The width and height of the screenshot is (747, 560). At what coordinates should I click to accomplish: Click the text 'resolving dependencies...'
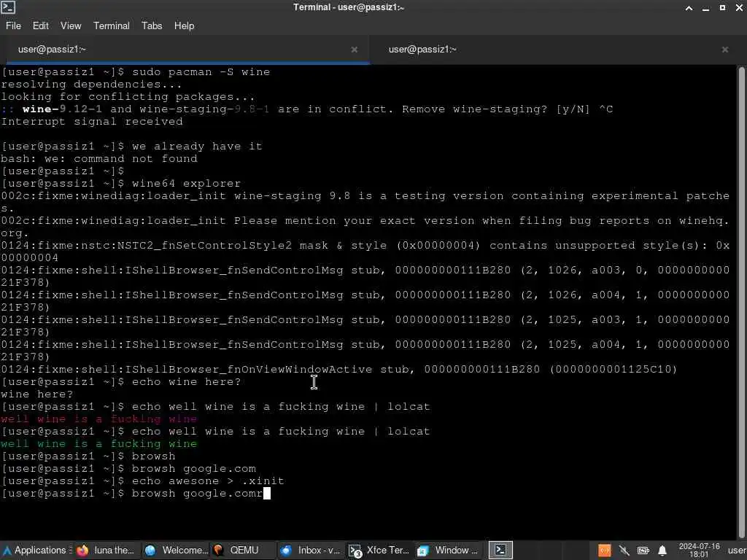pyautogui.click(x=91, y=85)
